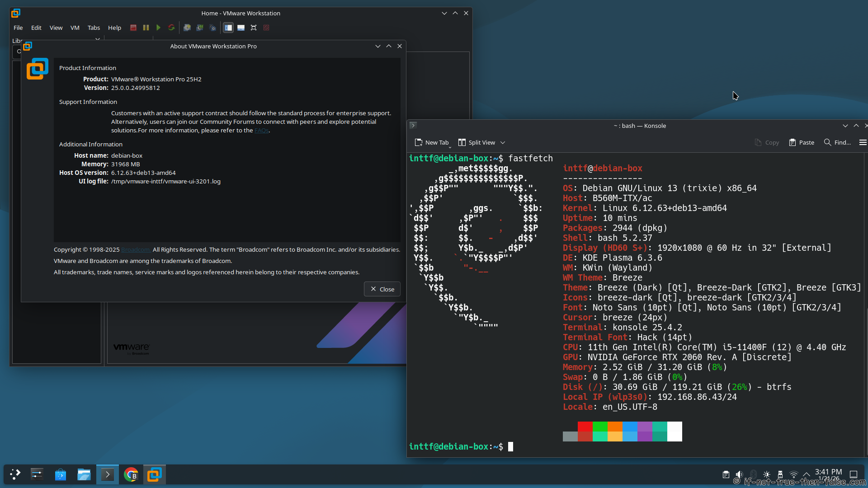This screenshot has width=868, height=488.
Task: Click the terminal prompt cursor in Konsole
Action: (510, 446)
